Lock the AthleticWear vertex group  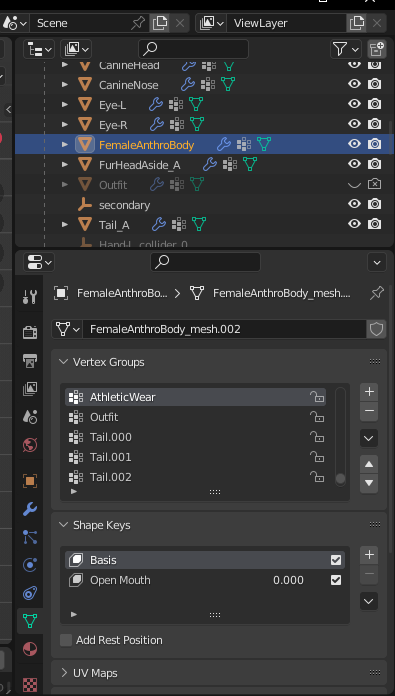pyautogui.click(x=317, y=397)
